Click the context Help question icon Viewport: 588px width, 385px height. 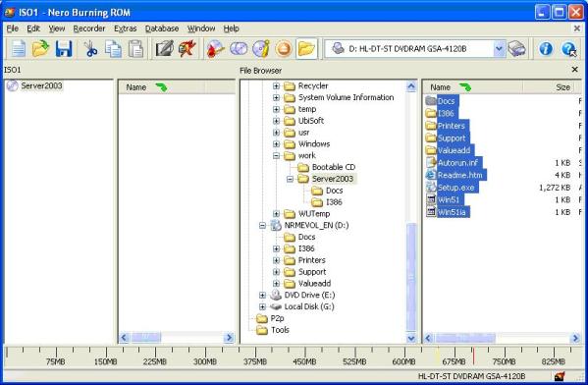[568, 49]
